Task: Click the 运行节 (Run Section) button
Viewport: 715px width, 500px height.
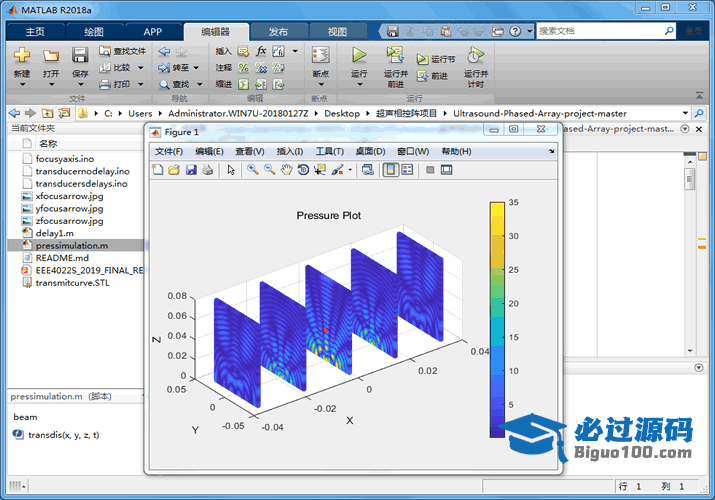Action: (x=436, y=59)
